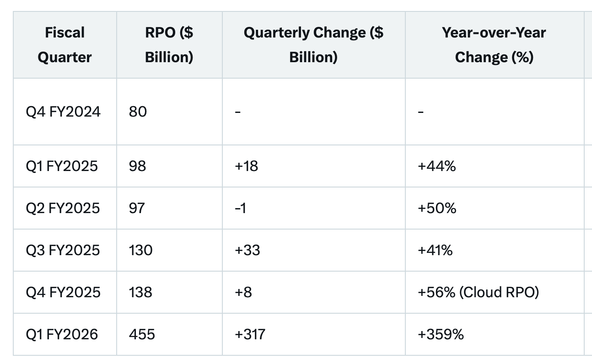This screenshot has height=364, width=592.
Task: Click the Q2 FY2025 row label
Action: click(x=63, y=208)
